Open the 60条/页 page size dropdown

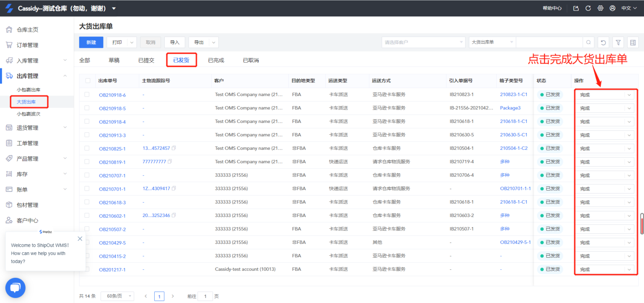coord(117,296)
